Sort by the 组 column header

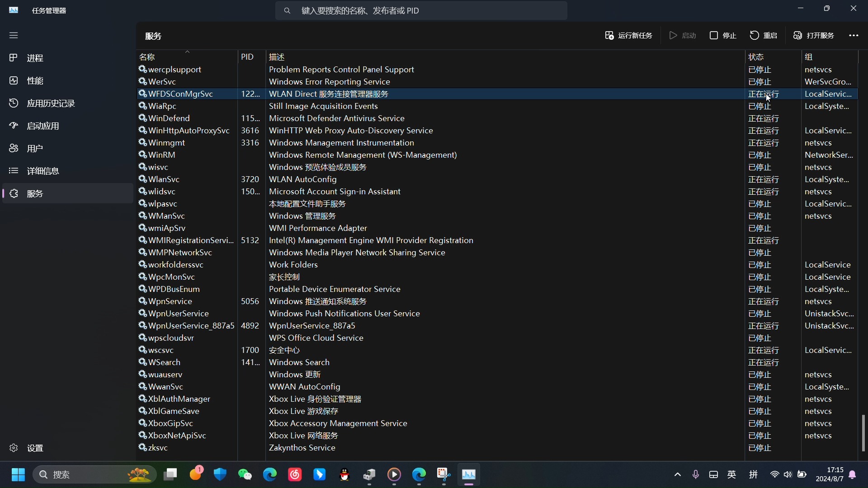point(829,57)
